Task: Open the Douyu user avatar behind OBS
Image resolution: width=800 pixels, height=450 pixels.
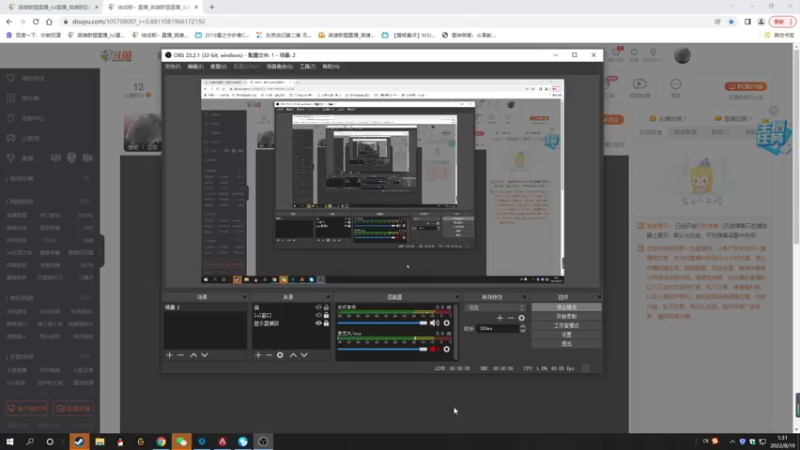Action: coord(682,55)
